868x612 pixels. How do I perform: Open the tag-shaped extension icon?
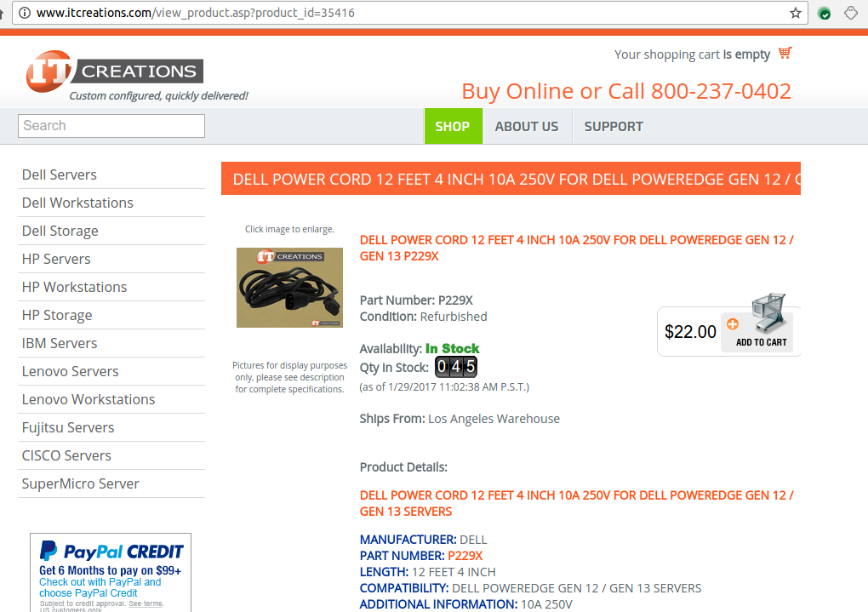pos(851,13)
